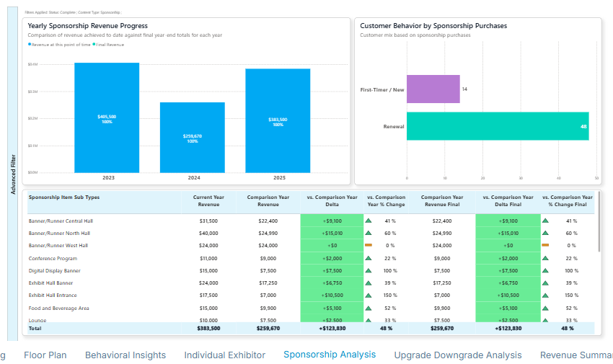Click green arrow in Food and Beverage Area row
613x364 pixels.
pyautogui.click(x=369, y=308)
